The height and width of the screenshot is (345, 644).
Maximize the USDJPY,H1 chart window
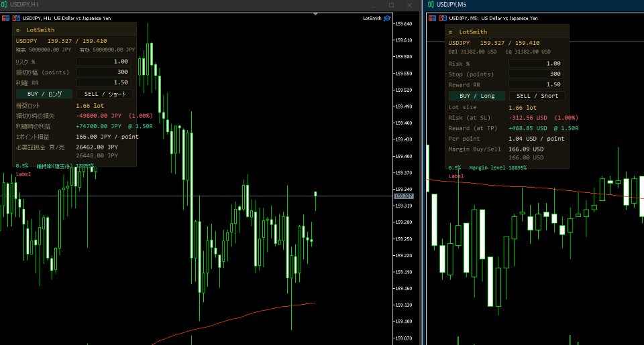click(391, 5)
